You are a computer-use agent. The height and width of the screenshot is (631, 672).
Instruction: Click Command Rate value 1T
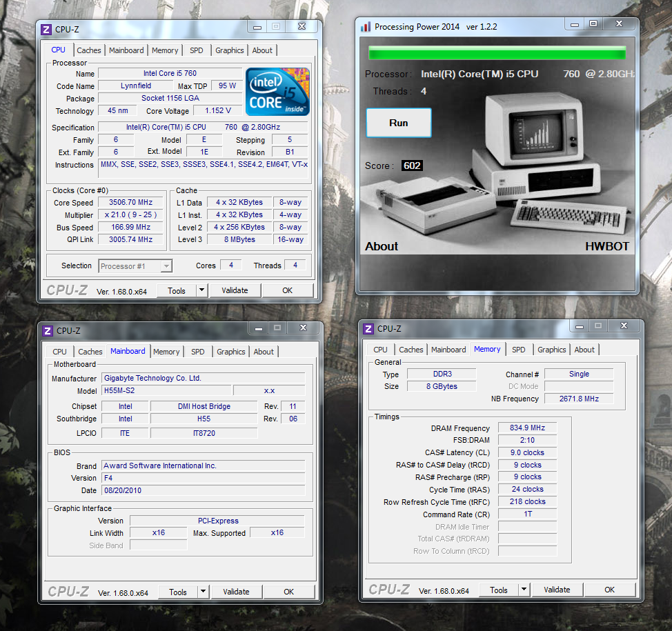point(528,514)
